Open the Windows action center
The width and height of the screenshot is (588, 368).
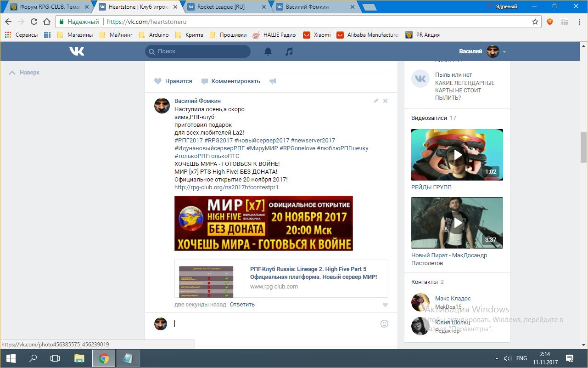(x=570, y=358)
